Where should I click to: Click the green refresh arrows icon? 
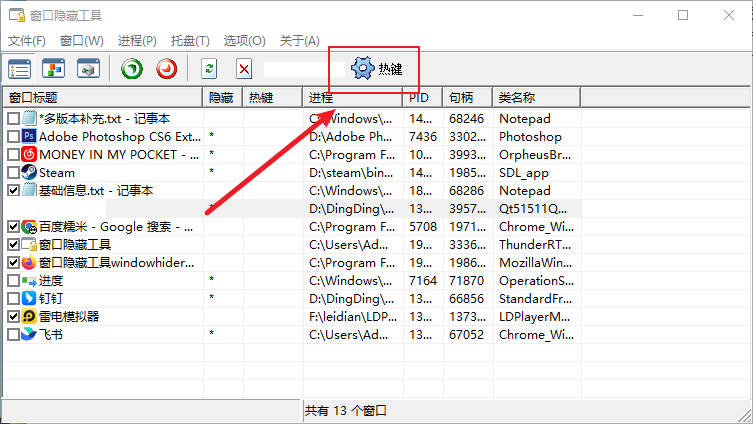[209, 69]
